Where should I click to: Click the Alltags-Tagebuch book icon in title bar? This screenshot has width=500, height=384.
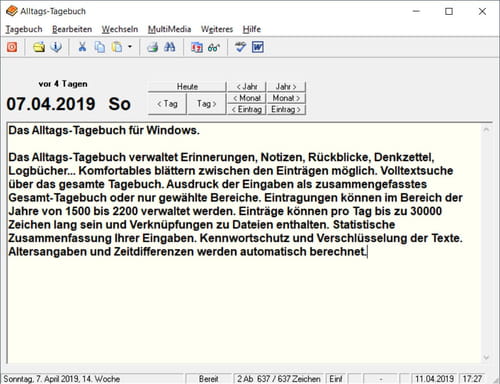(x=12, y=11)
